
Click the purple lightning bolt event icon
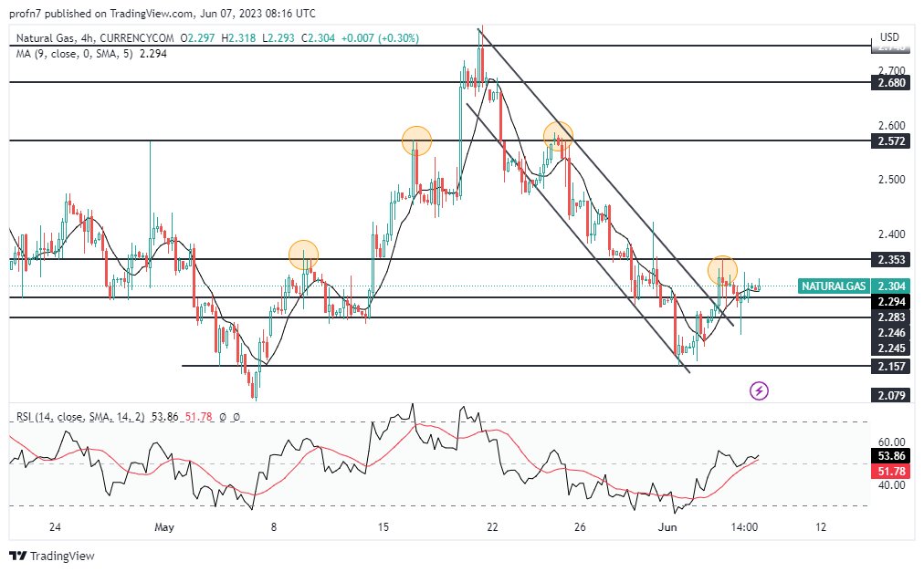[x=759, y=390]
